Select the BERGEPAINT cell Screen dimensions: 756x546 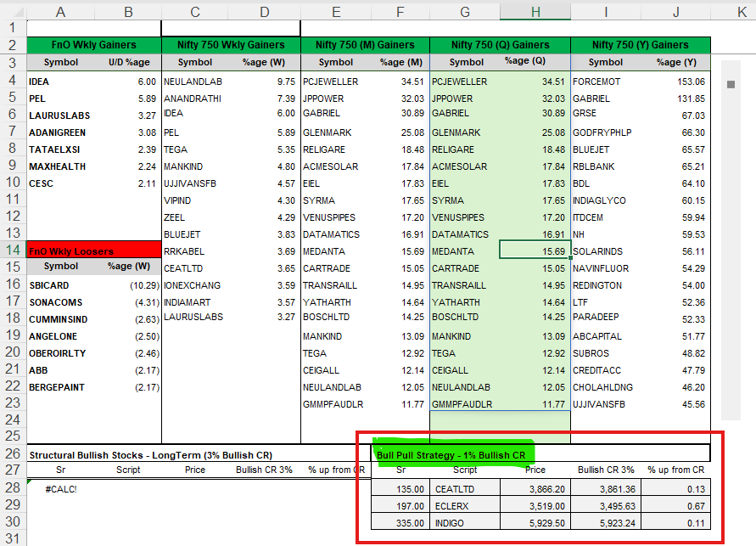click(60, 387)
